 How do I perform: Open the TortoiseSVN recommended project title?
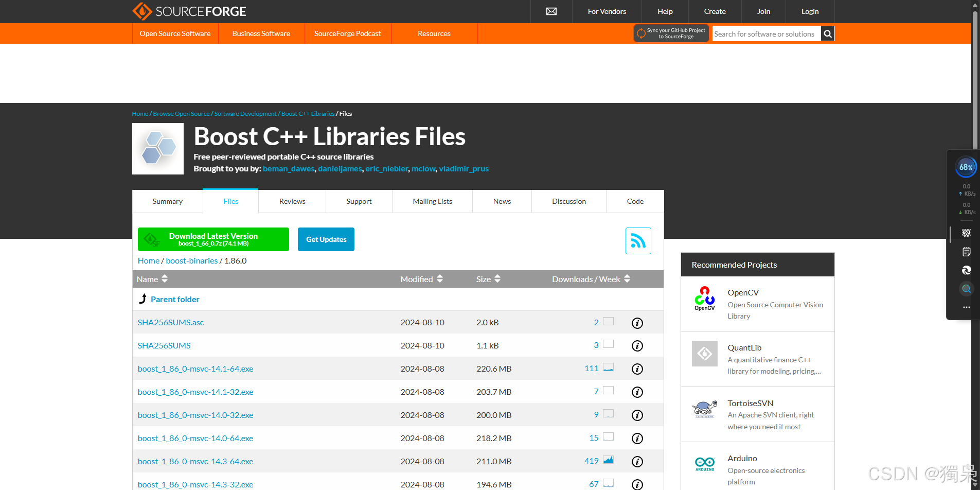click(751, 403)
